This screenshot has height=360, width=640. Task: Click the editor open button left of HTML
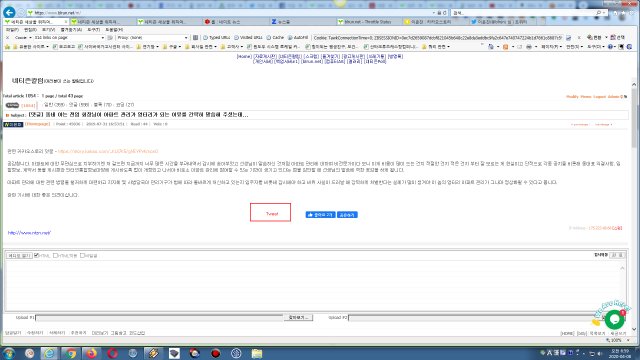pos(19,256)
